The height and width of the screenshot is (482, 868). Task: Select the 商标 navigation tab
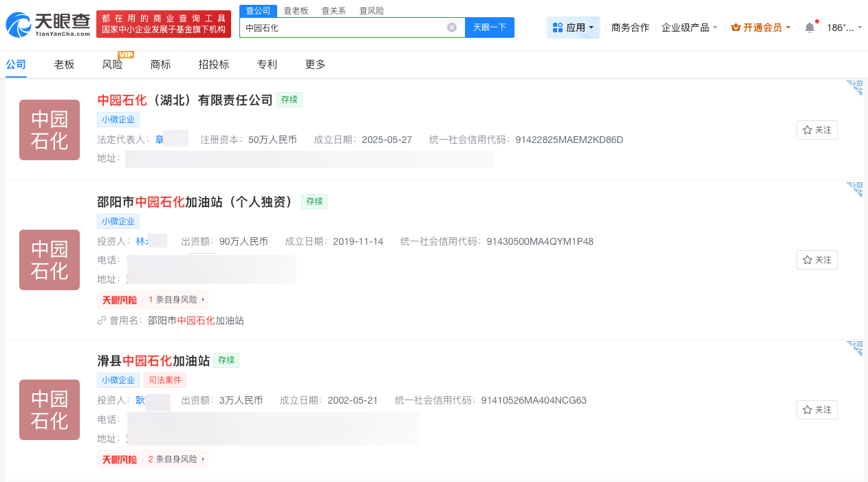[x=160, y=64]
